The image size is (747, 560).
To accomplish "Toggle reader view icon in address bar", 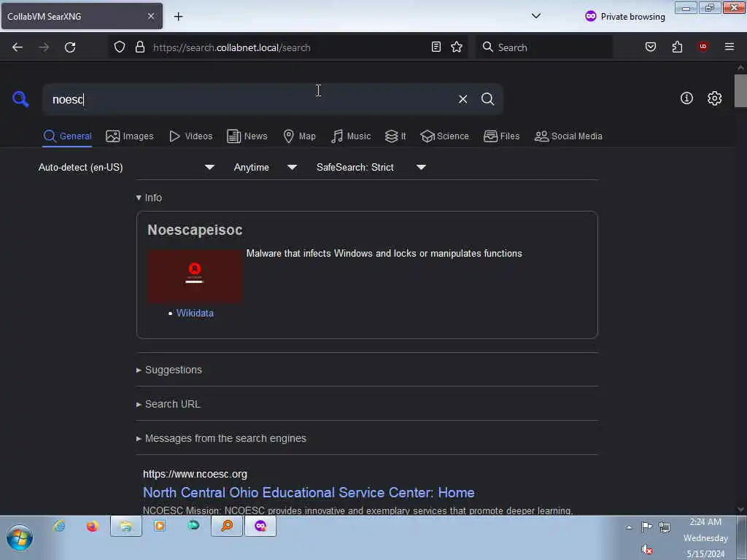I will 436,47.
